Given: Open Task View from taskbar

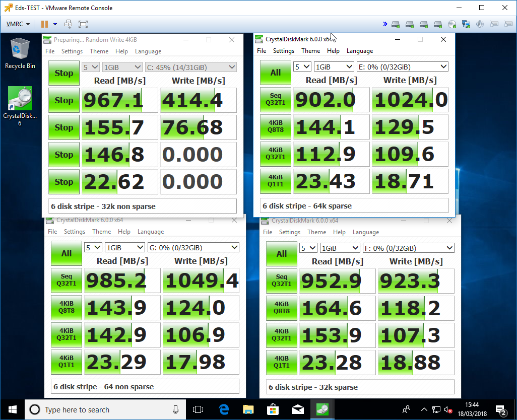Looking at the screenshot, I should (198, 409).
